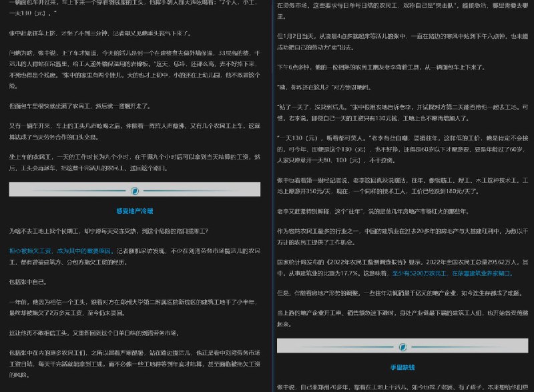Click the blue text 至少有5200万农民工 in right column
This screenshot has width=534, height=392.
click(x=417, y=274)
